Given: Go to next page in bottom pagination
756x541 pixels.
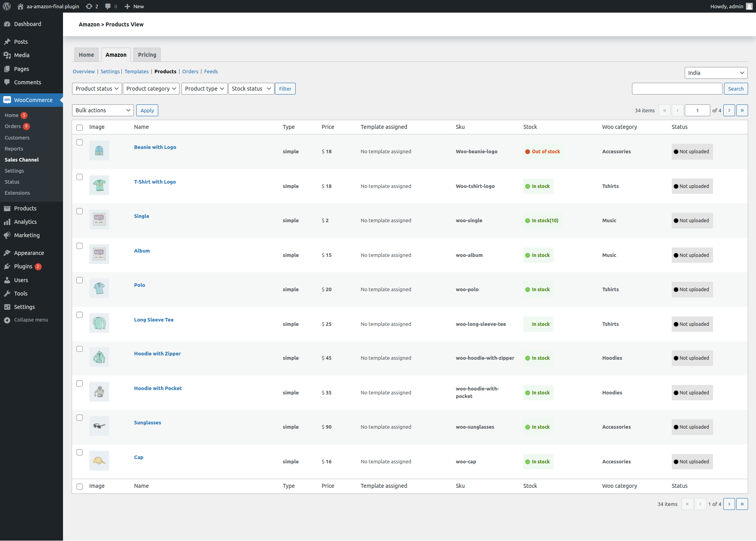Looking at the screenshot, I should (x=729, y=504).
